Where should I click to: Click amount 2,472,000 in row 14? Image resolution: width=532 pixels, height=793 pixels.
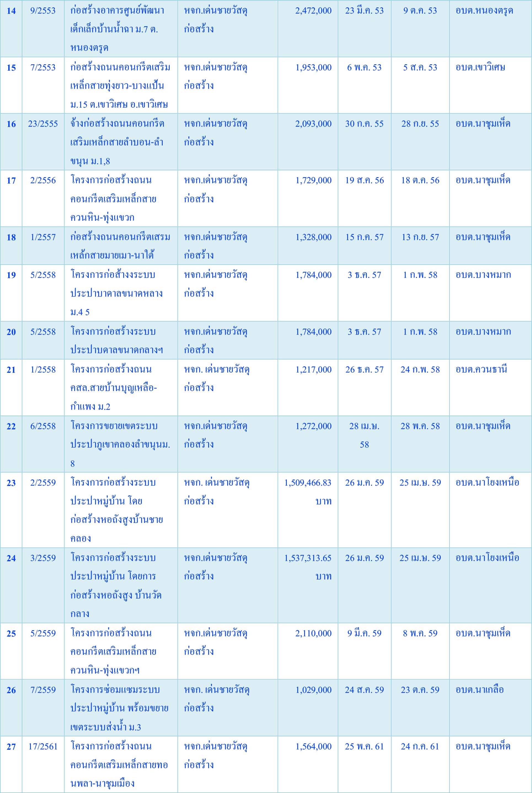click(x=313, y=11)
